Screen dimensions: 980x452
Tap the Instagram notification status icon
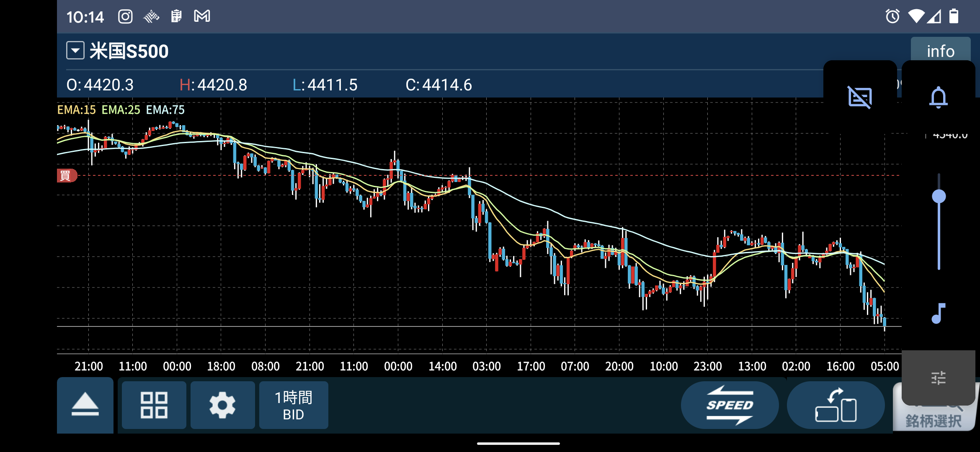coord(125,17)
